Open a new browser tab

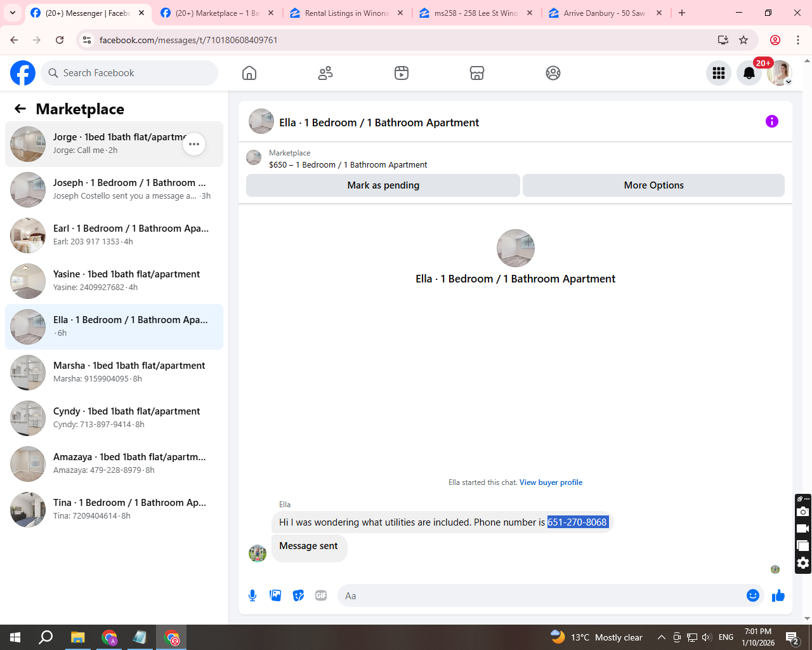pyautogui.click(x=682, y=13)
